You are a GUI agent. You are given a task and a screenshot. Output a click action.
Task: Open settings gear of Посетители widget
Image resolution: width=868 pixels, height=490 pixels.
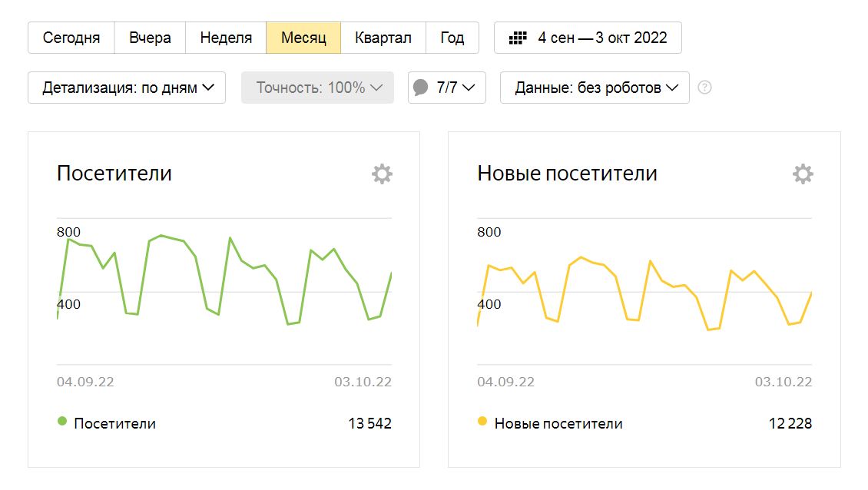(x=382, y=174)
